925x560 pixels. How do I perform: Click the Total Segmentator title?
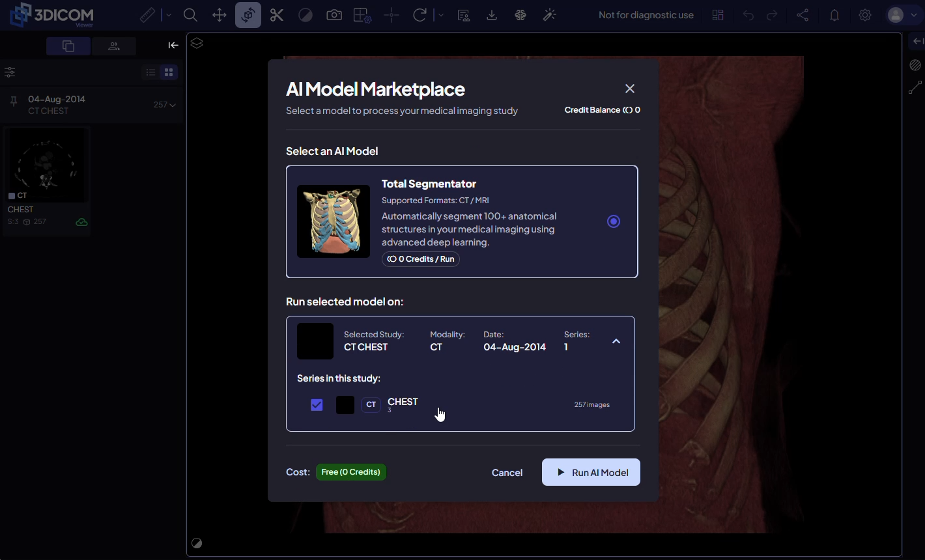point(429,184)
